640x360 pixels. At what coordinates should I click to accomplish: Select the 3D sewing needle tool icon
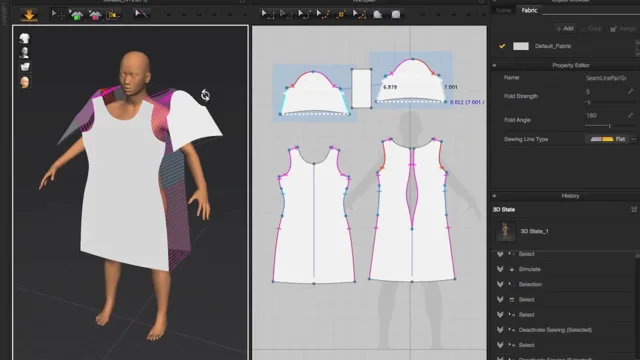coord(141,14)
